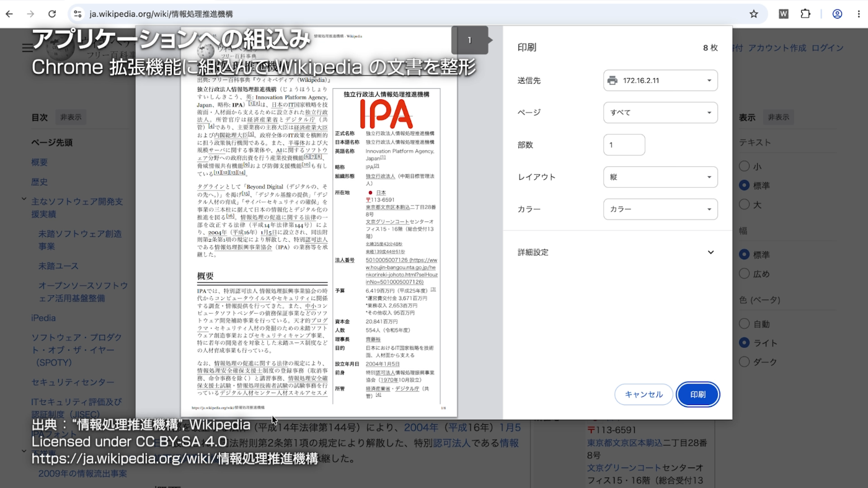Open the カラー dropdown
This screenshot has width=868, height=488.
click(660, 210)
